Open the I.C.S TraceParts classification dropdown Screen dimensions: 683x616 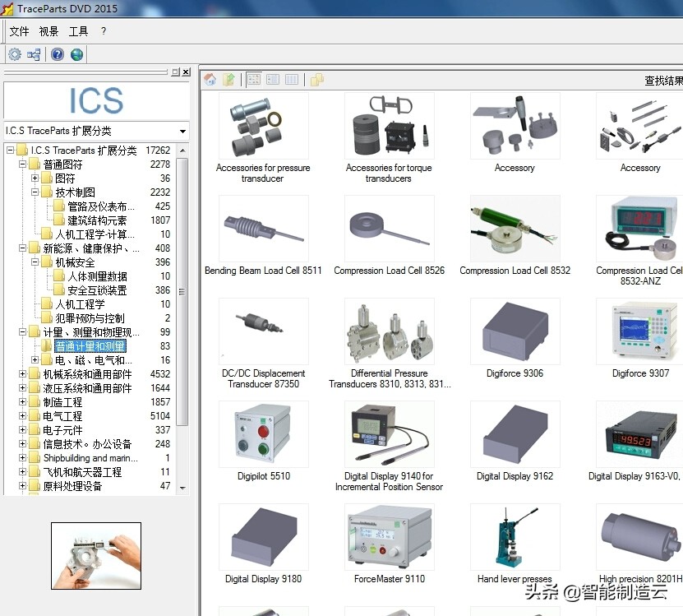tap(184, 130)
